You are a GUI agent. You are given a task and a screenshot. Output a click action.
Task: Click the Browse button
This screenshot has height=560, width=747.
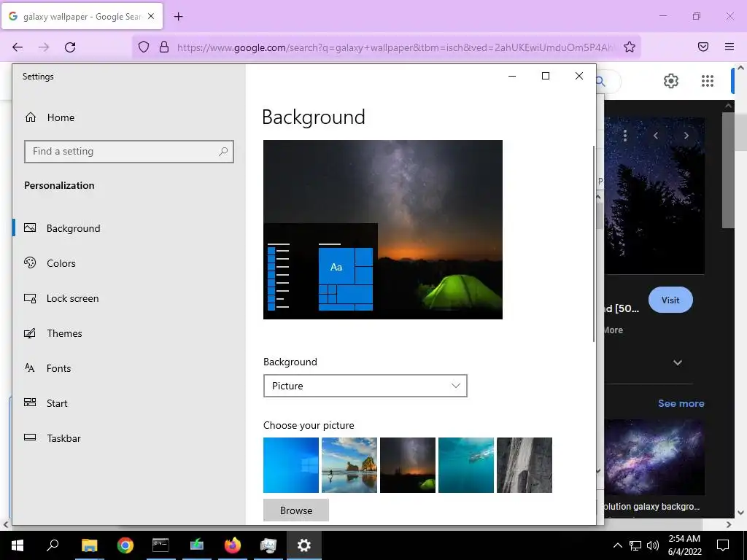(x=296, y=510)
